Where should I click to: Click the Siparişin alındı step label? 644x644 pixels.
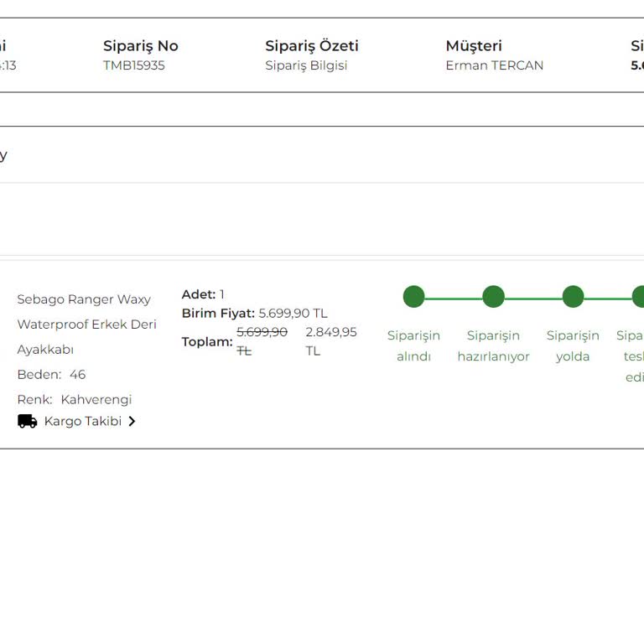(413, 345)
